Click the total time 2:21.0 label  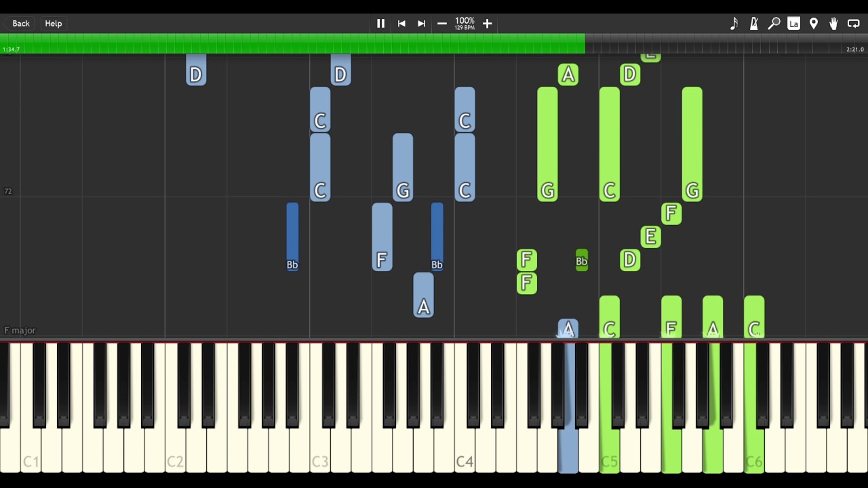point(855,49)
